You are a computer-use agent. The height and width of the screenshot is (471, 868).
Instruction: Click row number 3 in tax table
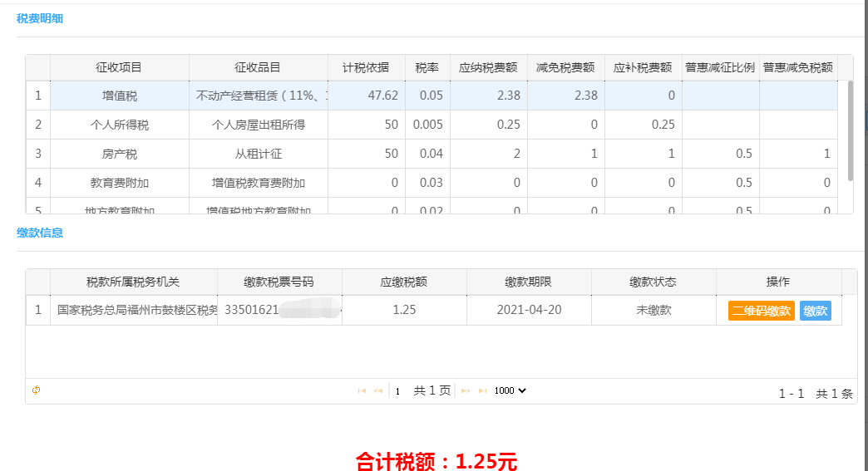point(38,154)
